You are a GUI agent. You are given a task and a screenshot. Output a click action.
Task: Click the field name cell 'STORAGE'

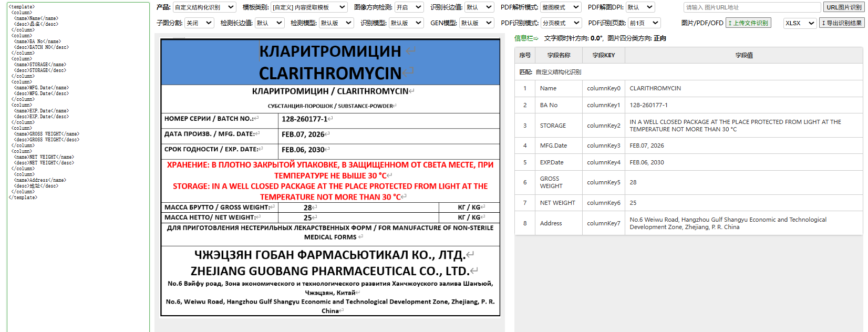559,126
